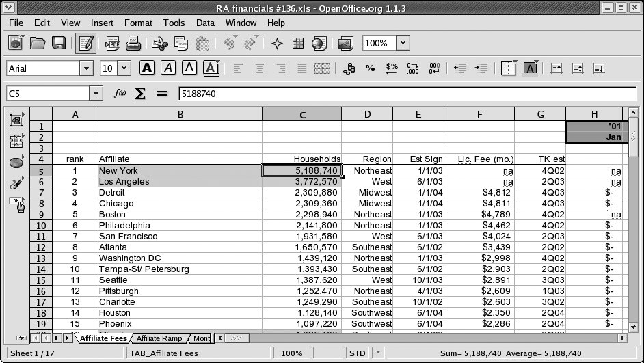The width and height of the screenshot is (644, 363).
Task: Toggle bold formatting
Action: click(146, 68)
